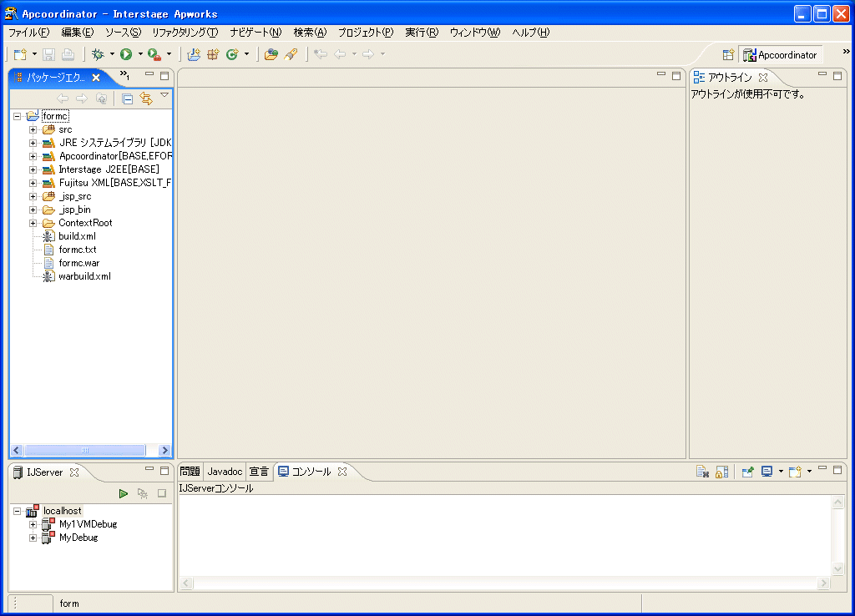This screenshot has width=855, height=616.
Task: Select the My1VMDebug server entry
Action: (x=88, y=524)
